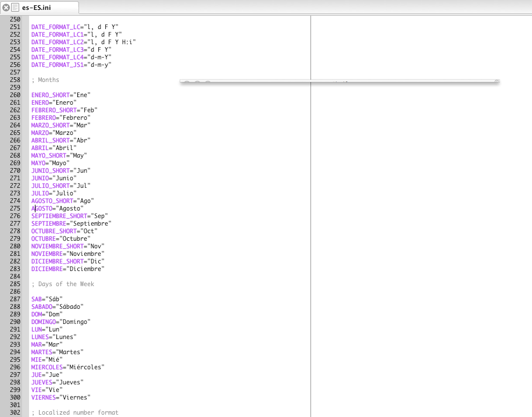
Task: Click line SEPTIEMBRE="Septiembre"
Action: click(x=72, y=223)
